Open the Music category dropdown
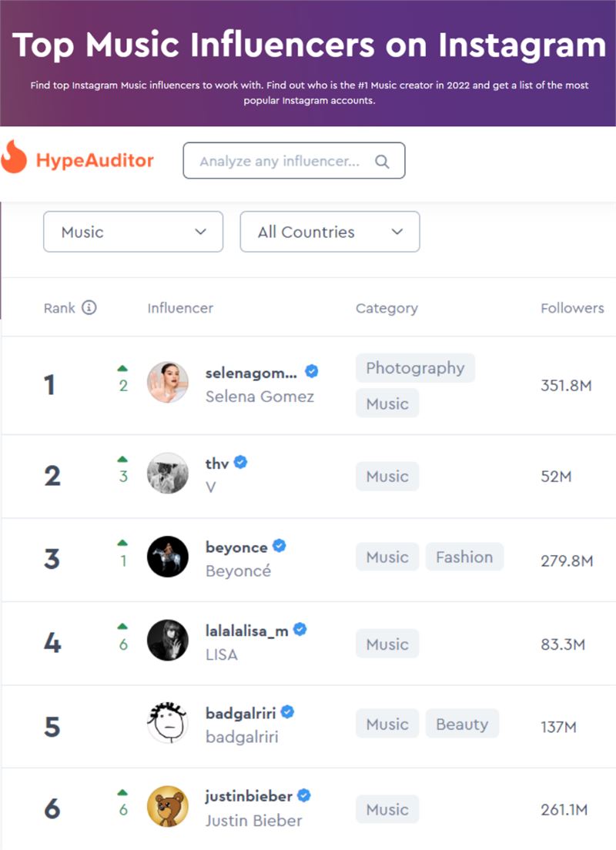This screenshot has height=850, width=616. pos(133,232)
